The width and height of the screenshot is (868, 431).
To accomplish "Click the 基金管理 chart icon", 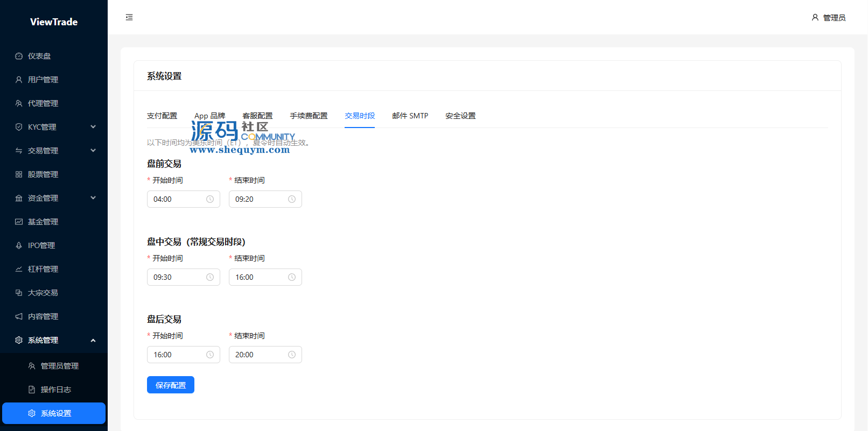I will [19, 222].
